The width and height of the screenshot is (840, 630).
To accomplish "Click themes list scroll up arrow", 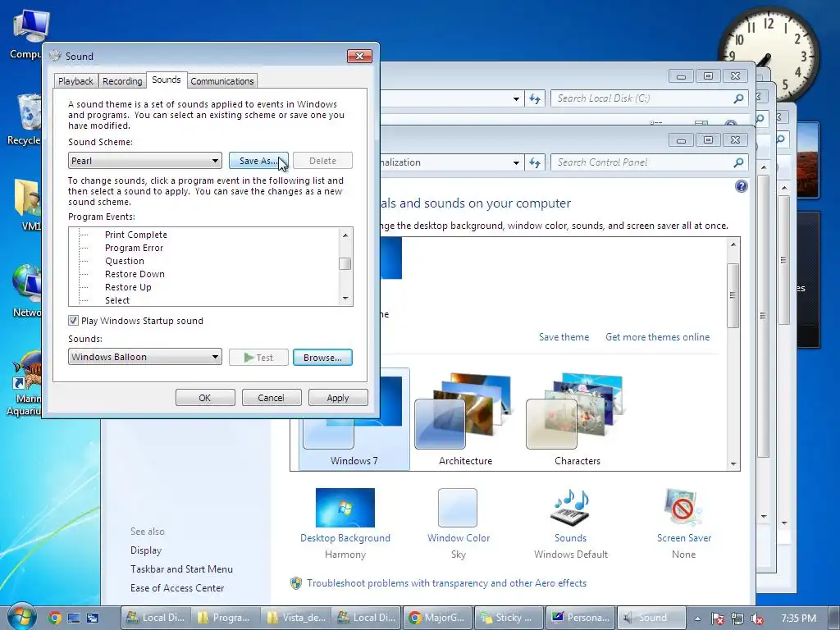I will pos(733,244).
